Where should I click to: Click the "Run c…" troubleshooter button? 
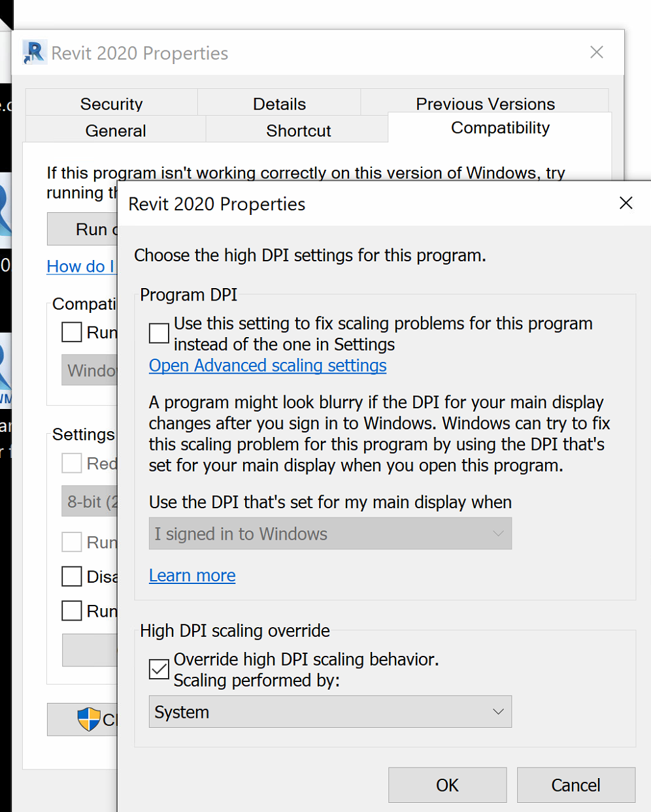click(x=83, y=229)
